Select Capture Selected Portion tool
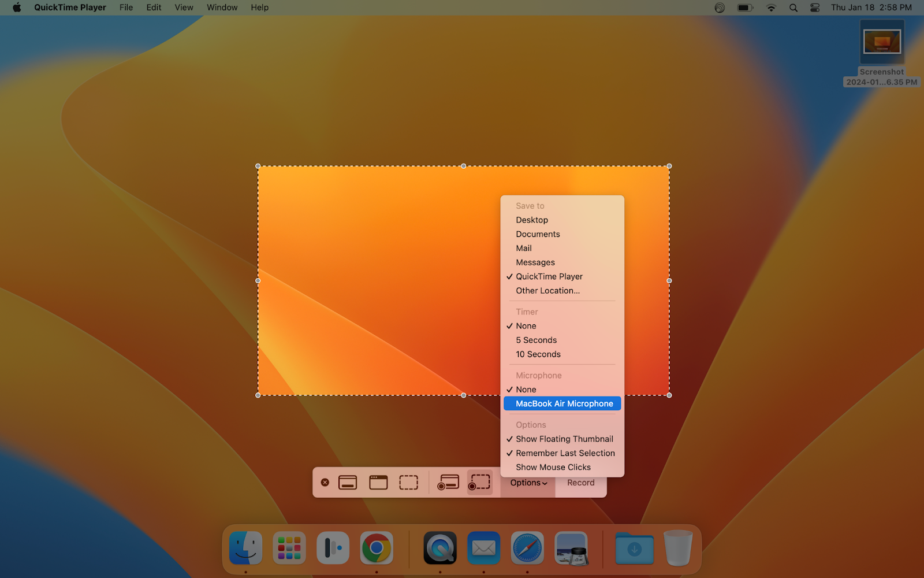The height and width of the screenshot is (578, 924). point(409,483)
